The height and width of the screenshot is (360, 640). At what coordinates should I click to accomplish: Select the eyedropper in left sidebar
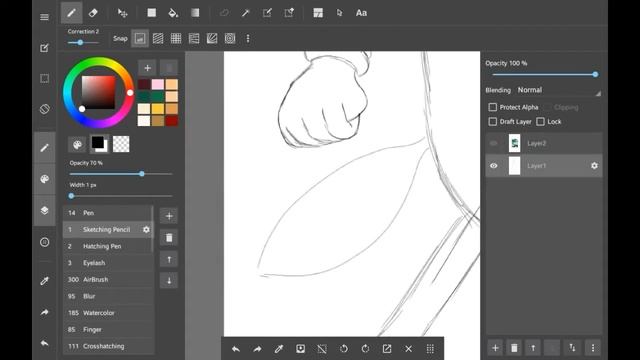44,281
